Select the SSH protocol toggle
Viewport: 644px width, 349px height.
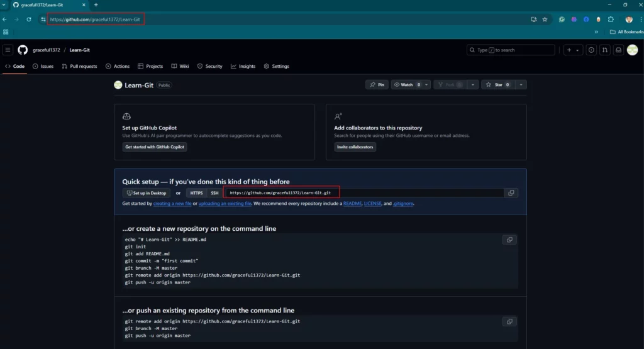coord(214,193)
